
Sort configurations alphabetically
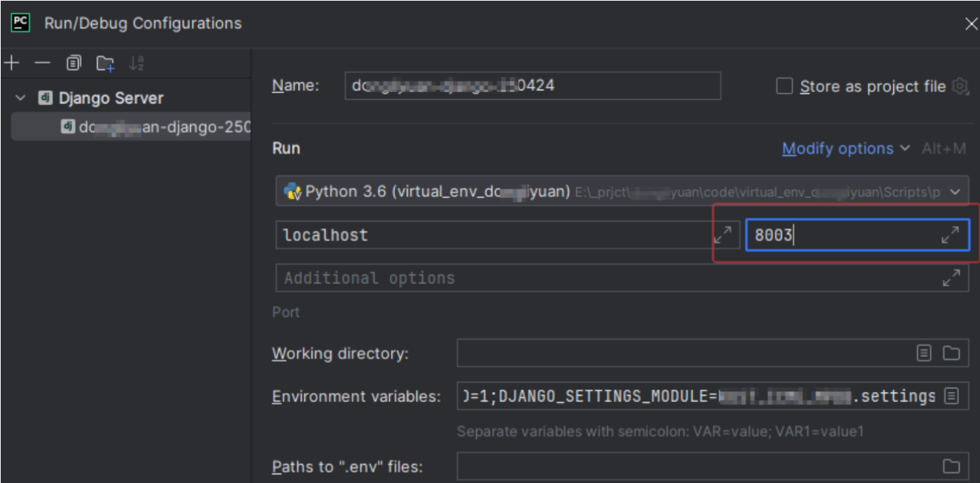point(137,64)
